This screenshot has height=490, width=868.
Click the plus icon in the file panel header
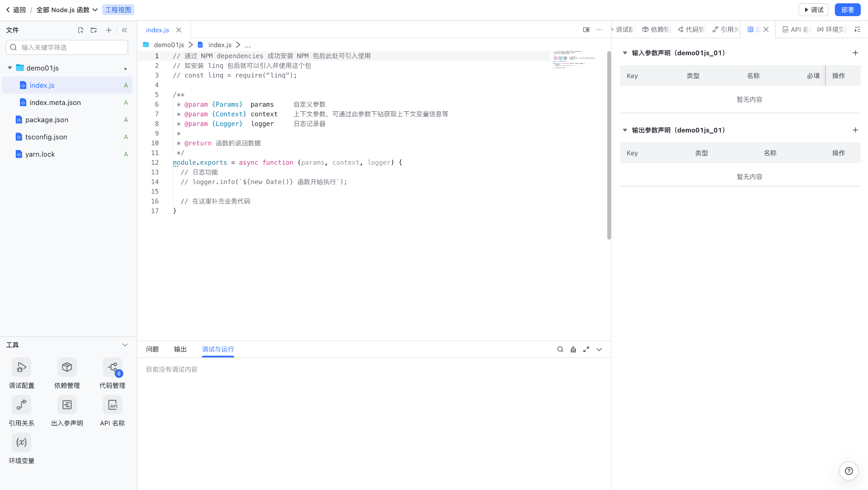pyautogui.click(x=109, y=30)
